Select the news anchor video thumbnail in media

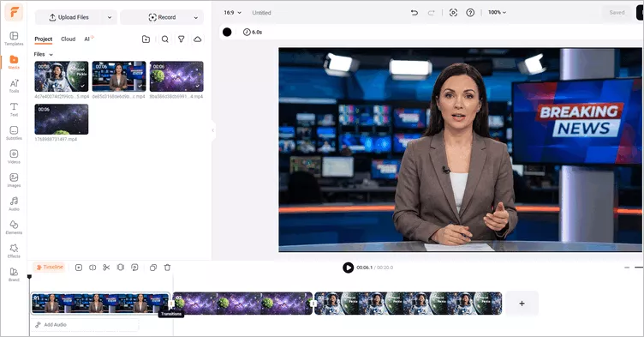(119, 76)
